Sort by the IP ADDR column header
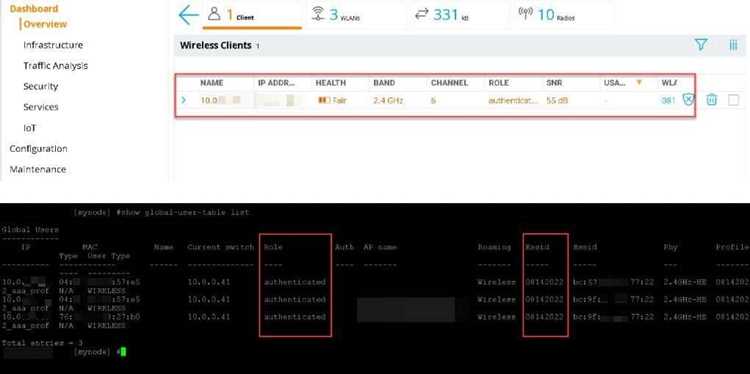750x374 pixels. 277,83
